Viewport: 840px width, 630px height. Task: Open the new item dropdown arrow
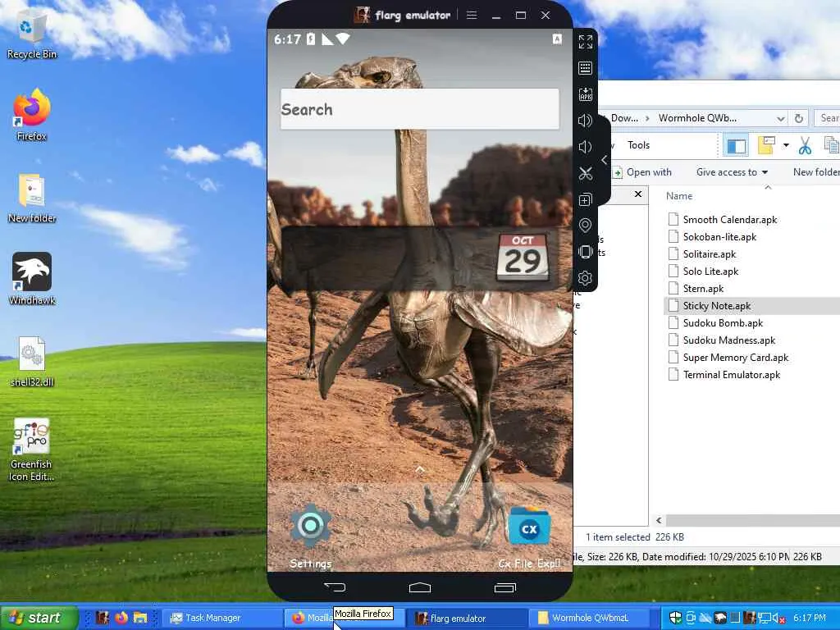click(x=786, y=145)
